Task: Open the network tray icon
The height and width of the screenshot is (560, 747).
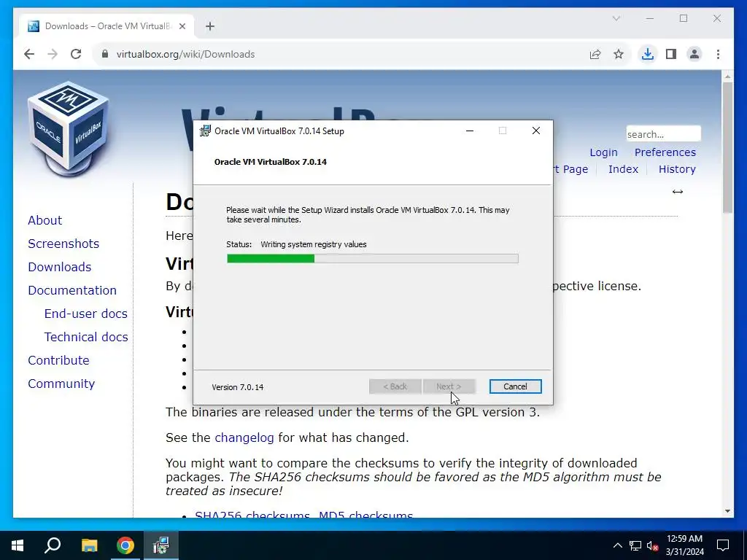Action: click(x=635, y=545)
